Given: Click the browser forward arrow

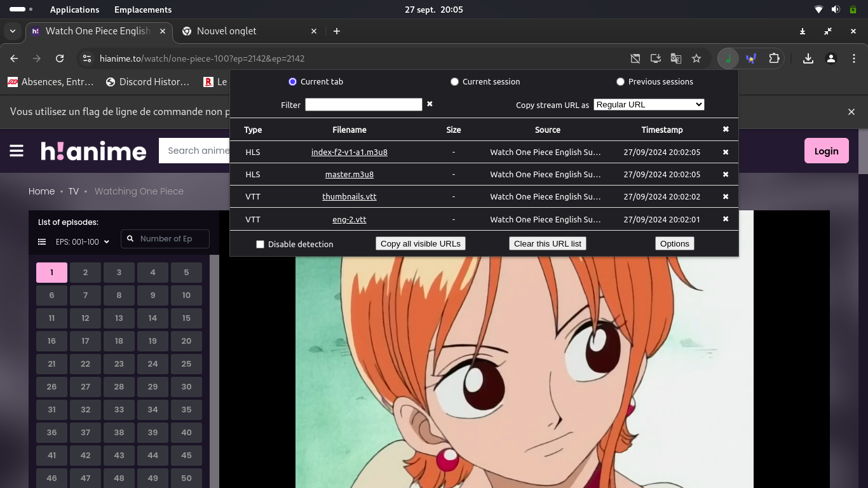Looking at the screenshot, I should 37,58.
